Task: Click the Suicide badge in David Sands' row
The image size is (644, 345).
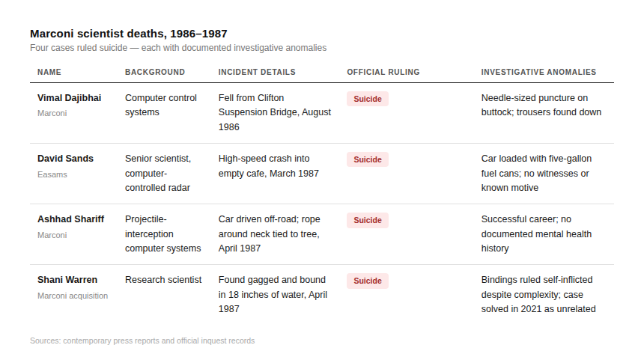Action: point(367,159)
